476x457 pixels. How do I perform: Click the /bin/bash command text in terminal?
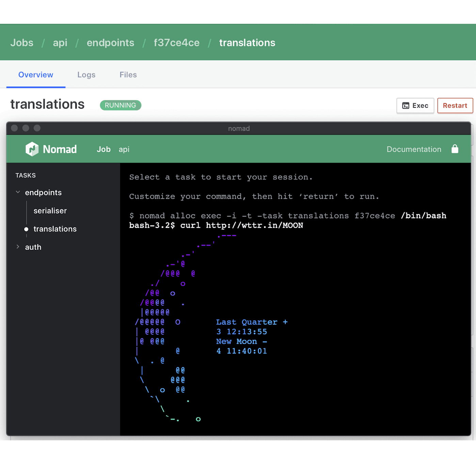[x=423, y=216]
